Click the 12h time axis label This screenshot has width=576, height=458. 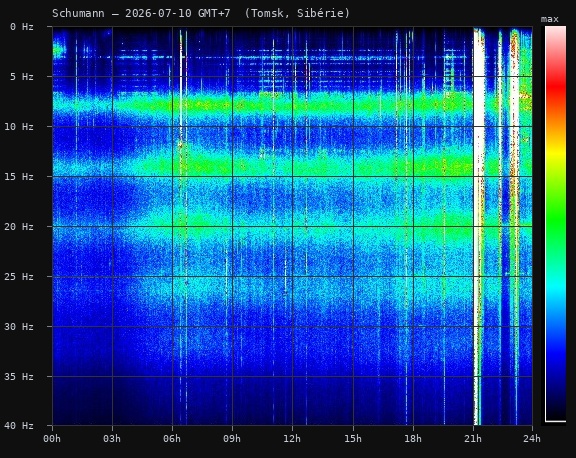[x=292, y=439]
